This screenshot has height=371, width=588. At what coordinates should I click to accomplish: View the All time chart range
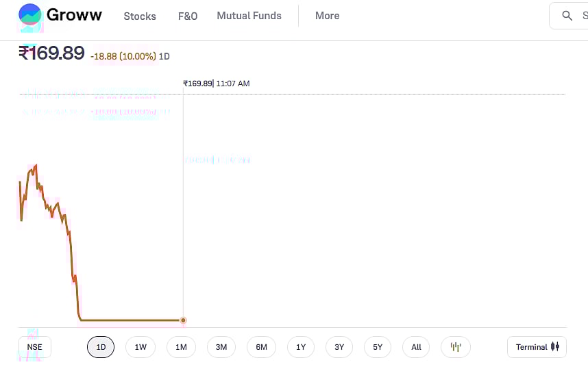417,347
